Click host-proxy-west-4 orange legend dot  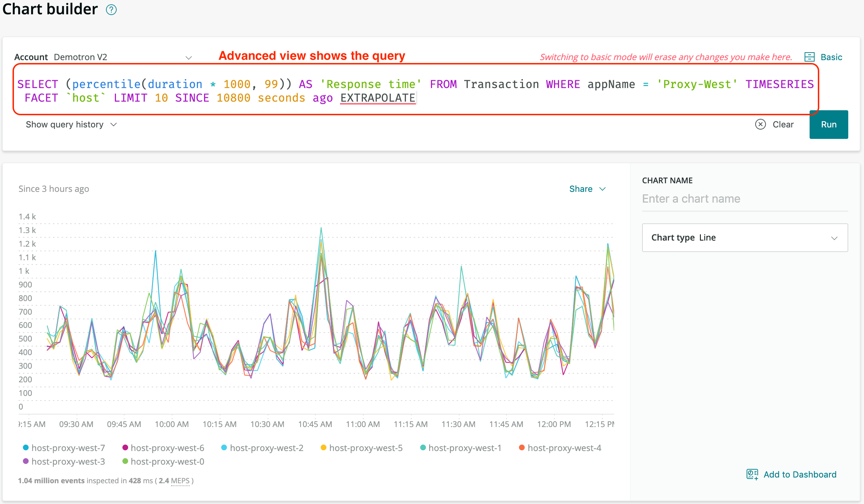[522, 447]
